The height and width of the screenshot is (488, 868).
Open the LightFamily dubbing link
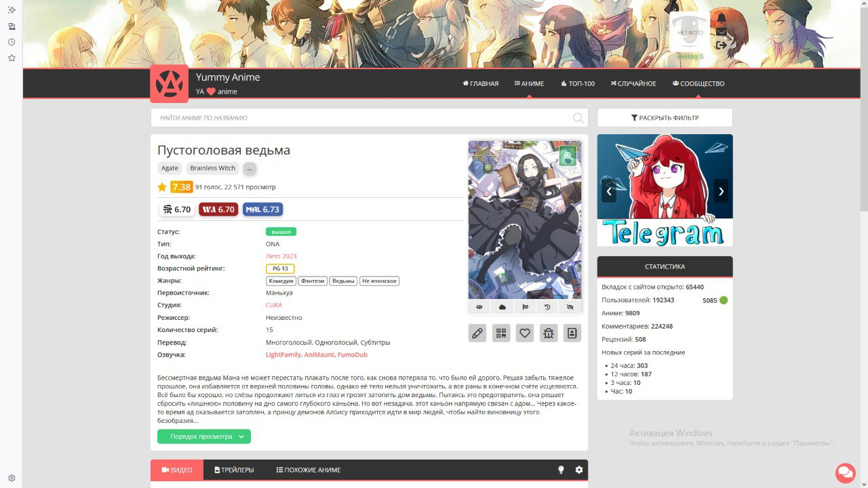[283, 354]
